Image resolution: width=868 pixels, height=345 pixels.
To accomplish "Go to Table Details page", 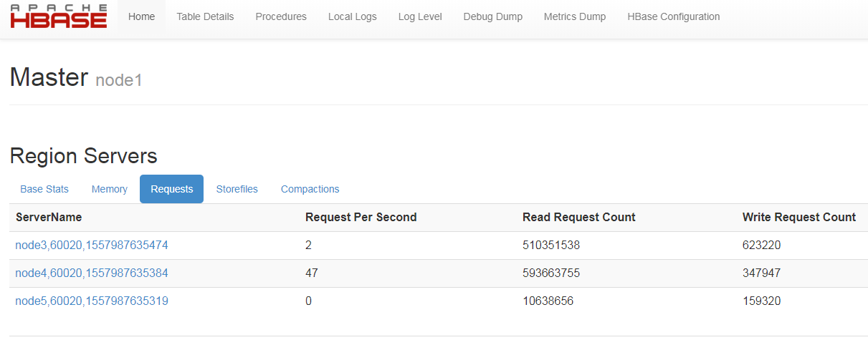I will point(205,16).
